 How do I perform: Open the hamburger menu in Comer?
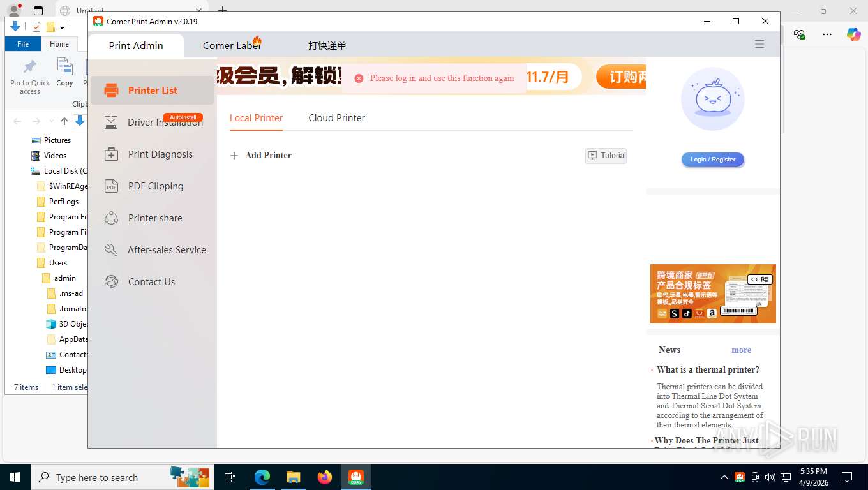(x=759, y=45)
